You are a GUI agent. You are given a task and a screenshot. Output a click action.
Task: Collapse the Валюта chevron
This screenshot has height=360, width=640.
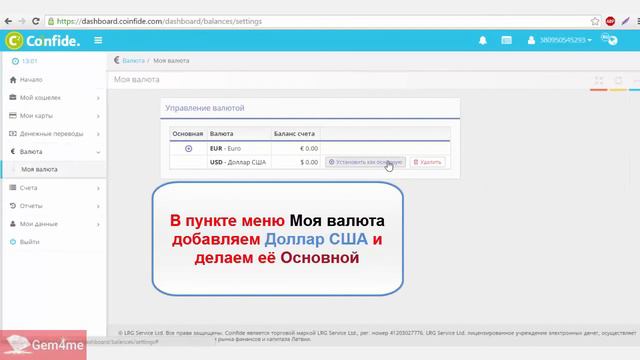(98, 152)
